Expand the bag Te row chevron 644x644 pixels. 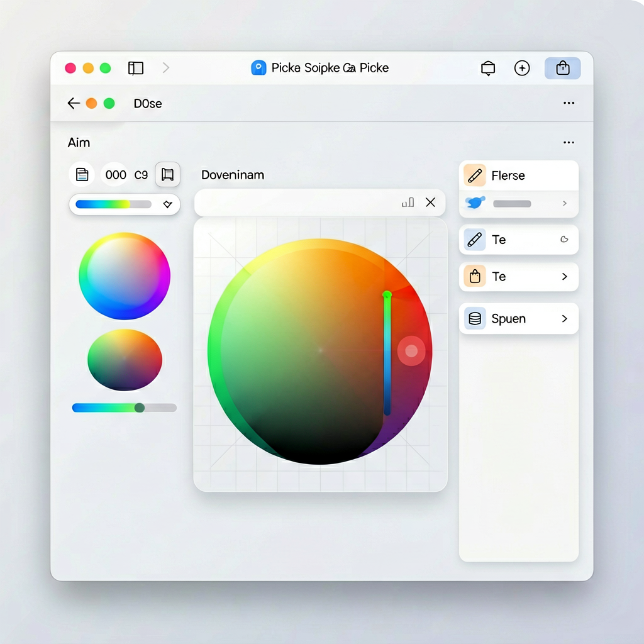click(x=565, y=277)
